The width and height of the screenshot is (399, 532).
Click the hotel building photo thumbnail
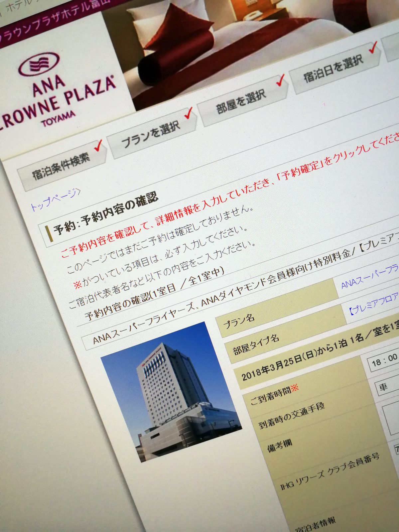[171, 392]
